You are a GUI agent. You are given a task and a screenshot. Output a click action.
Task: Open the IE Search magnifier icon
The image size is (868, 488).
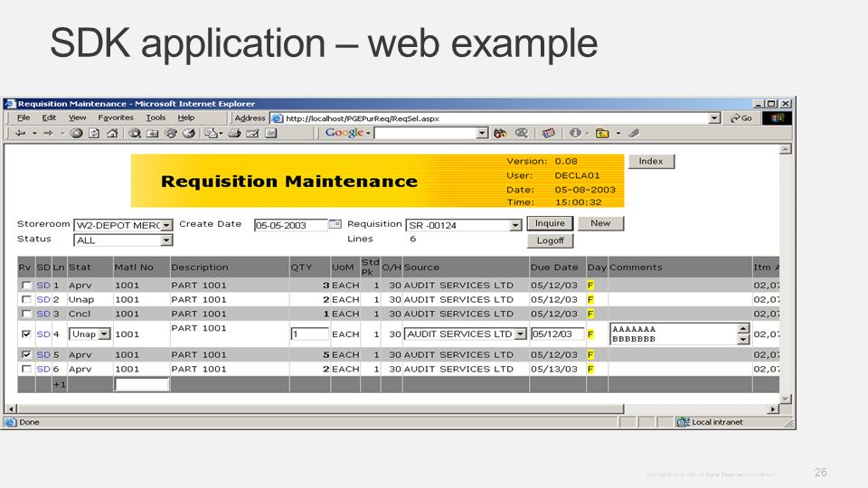pyautogui.click(x=135, y=134)
